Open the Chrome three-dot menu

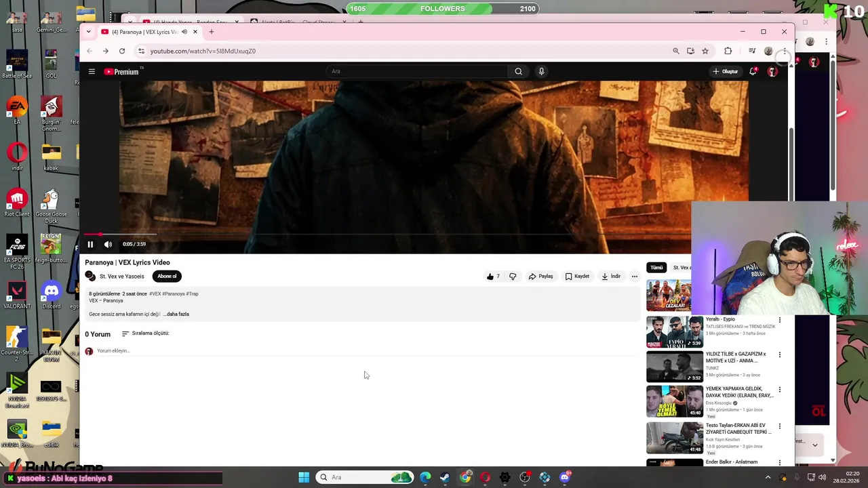tap(784, 51)
